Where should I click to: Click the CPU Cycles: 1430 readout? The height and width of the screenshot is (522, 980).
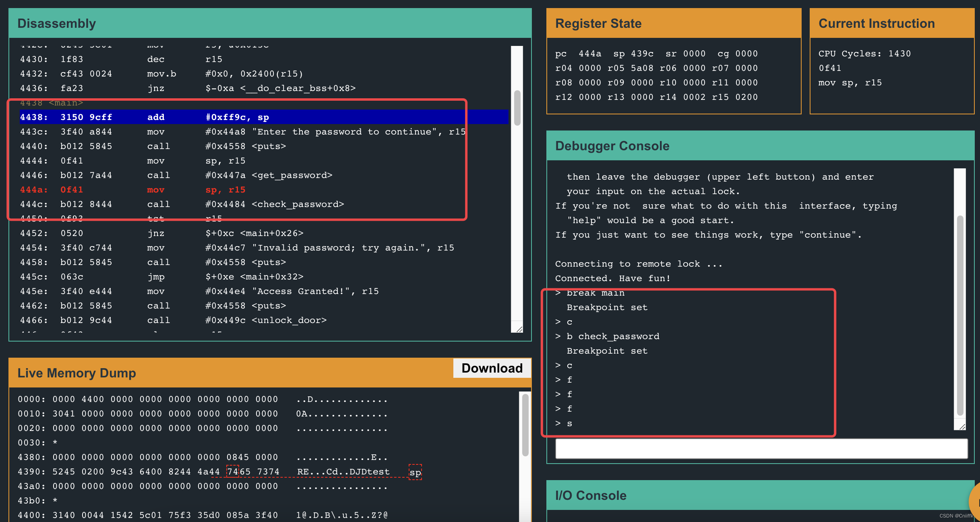click(864, 54)
